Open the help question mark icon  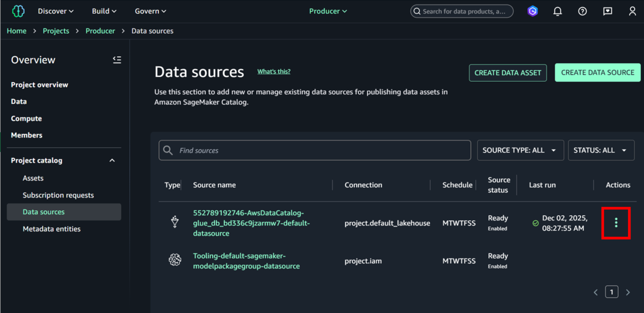point(582,11)
